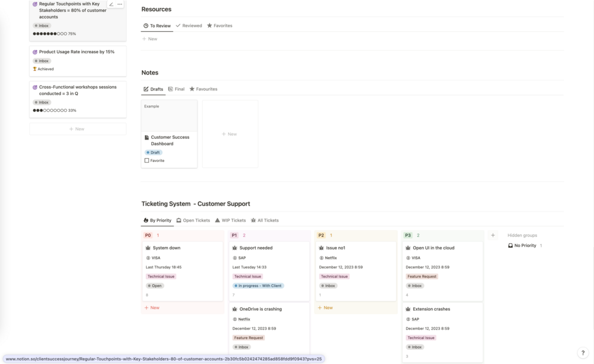The image size is (594, 364).
Task: Click the empty New note card in Notes
Action: click(x=230, y=134)
